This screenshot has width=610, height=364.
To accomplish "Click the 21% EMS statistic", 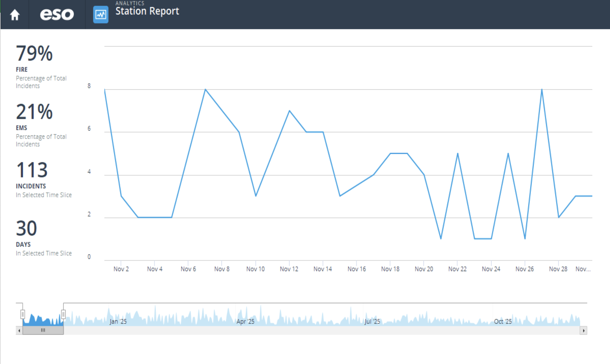I will click(34, 112).
